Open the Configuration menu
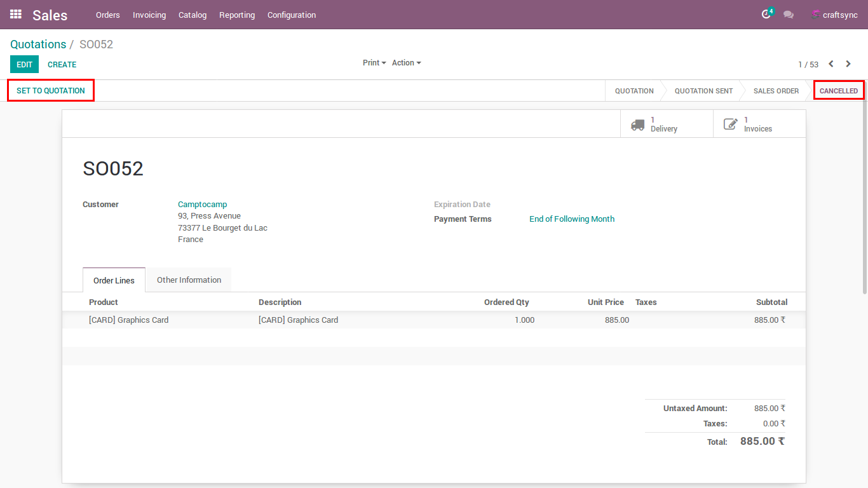The height and width of the screenshot is (488, 868). [x=292, y=15]
